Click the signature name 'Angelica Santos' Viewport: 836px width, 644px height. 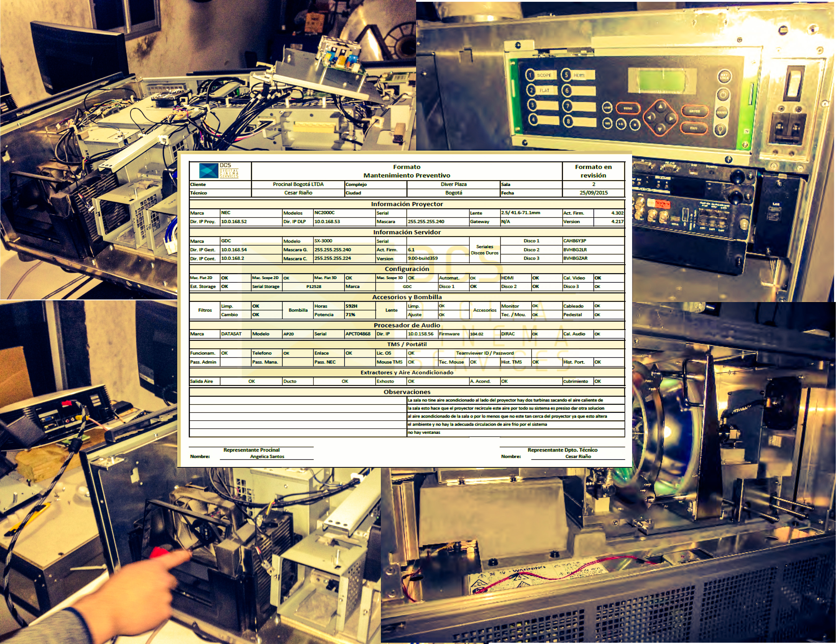point(267,456)
